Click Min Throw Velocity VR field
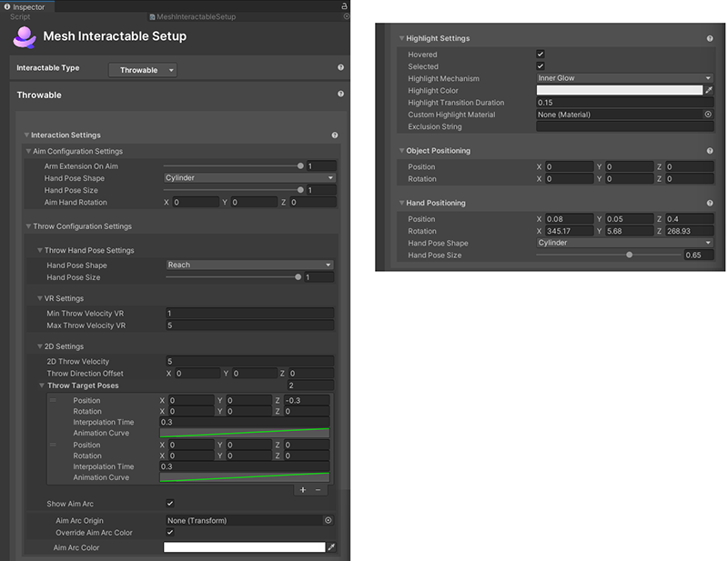The height and width of the screenshot is (561, 728). (x=249, y=313)
